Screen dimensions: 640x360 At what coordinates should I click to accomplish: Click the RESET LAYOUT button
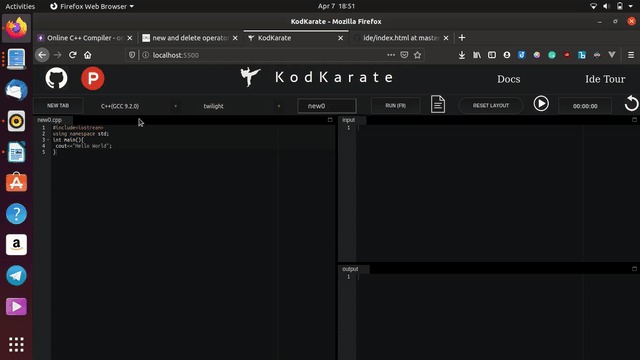(x=491, y=105)
